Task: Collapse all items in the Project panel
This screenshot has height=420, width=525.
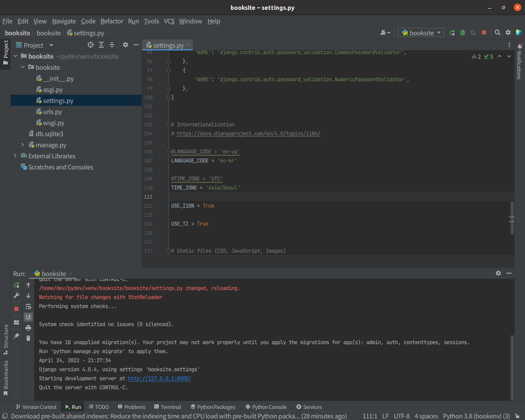Action: click(112, 45)
